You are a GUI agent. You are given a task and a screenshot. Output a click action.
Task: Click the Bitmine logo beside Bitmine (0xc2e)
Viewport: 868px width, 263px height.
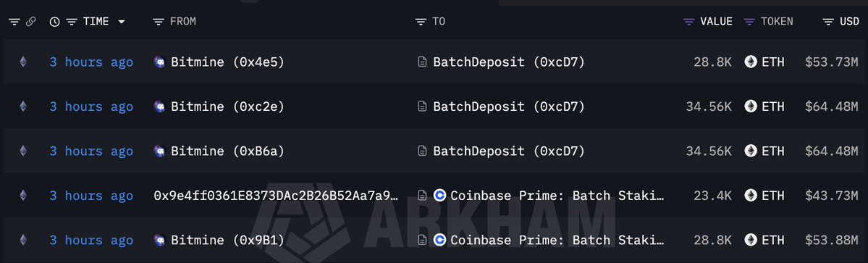tap(159, 107)
